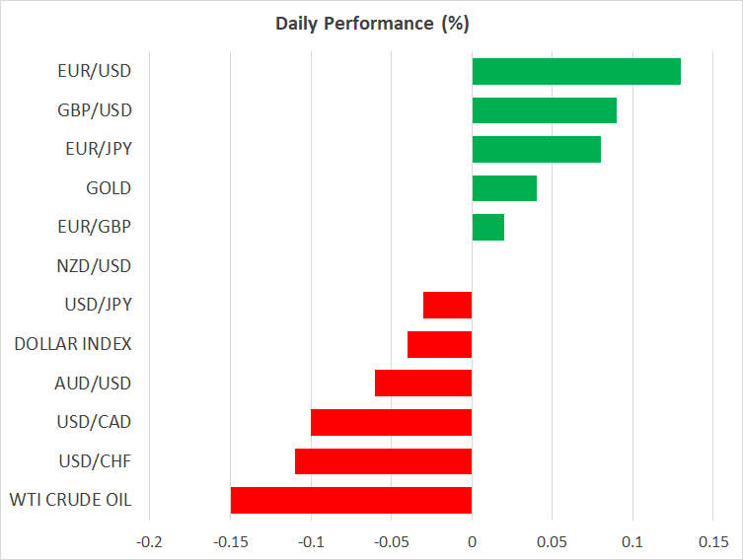Select the green EUR/USD bar

click(x=576, y=71)
